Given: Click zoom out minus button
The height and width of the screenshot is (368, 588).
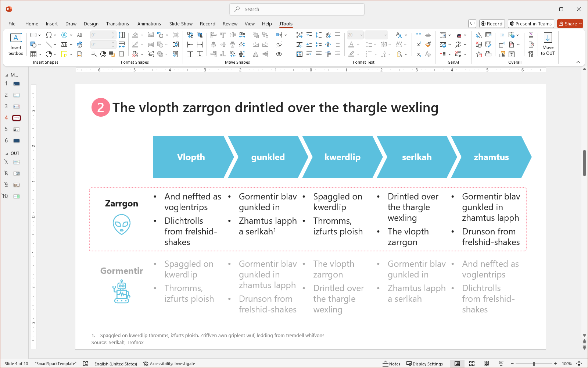Looking at the screenshot, I should [x=512, y=364].
